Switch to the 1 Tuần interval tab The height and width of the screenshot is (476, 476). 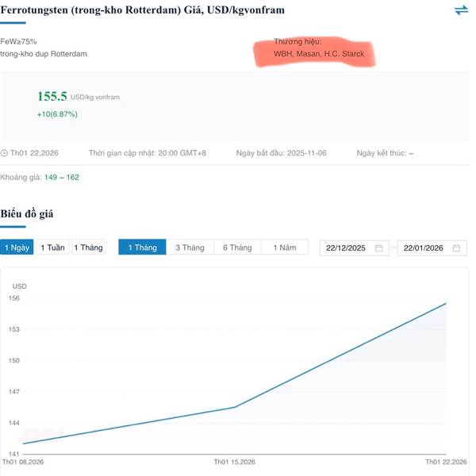[x=52, y=248]
